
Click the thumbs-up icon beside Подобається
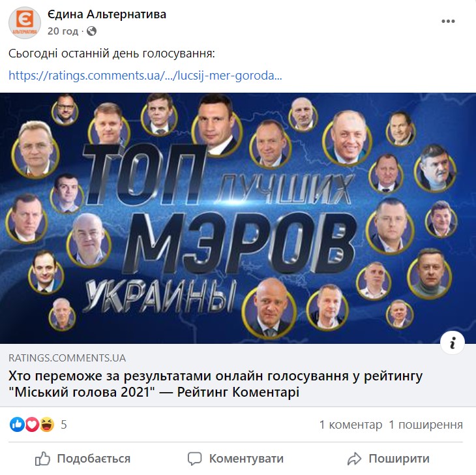click(x=42, y=459)
